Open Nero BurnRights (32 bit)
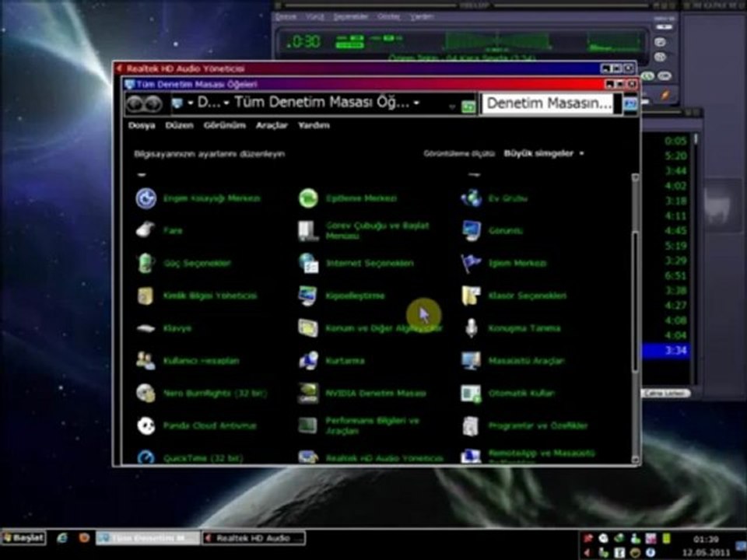This screenshot has height=560, width=747. coord(201,393)
